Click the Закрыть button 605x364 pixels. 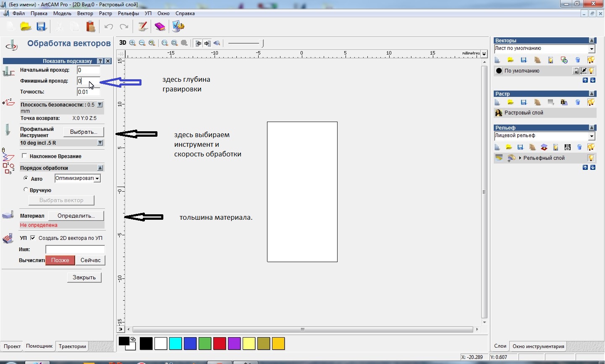[x=84, y=277]
